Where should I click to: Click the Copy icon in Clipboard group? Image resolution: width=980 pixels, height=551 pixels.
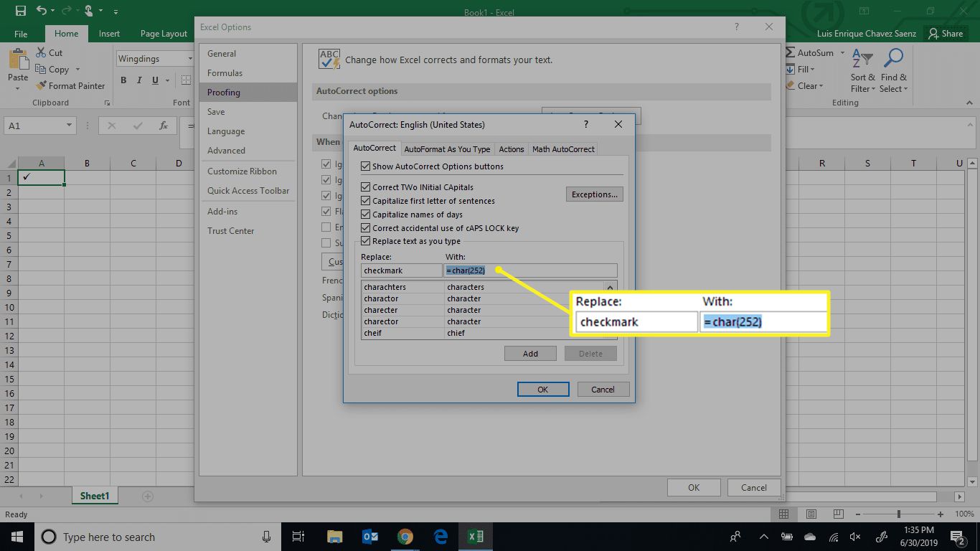[x=41, y=70]
